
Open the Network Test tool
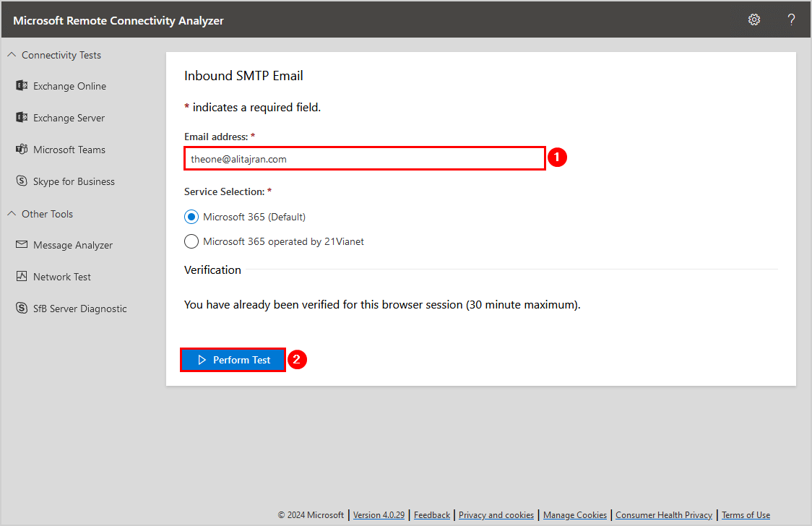62,277
